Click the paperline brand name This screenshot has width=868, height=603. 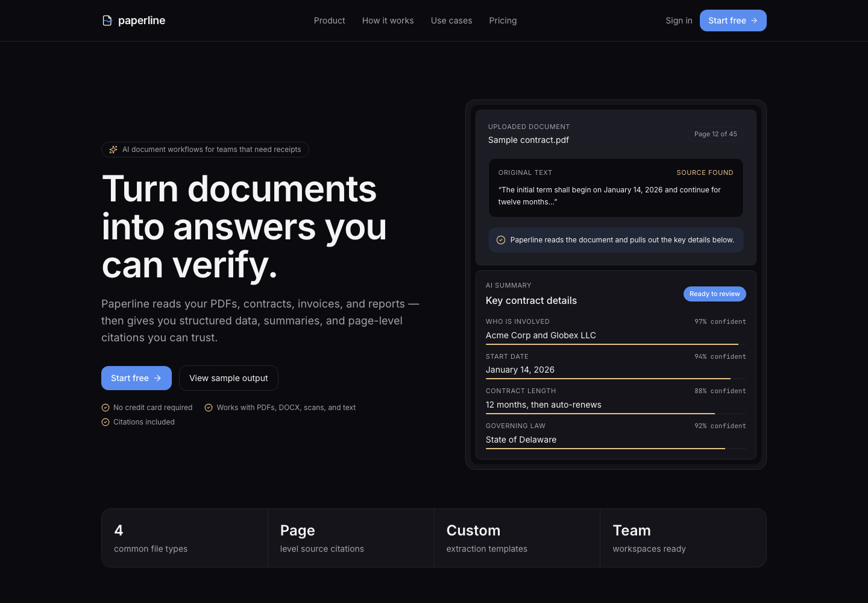pyautogui.click(x=142, y=21)
